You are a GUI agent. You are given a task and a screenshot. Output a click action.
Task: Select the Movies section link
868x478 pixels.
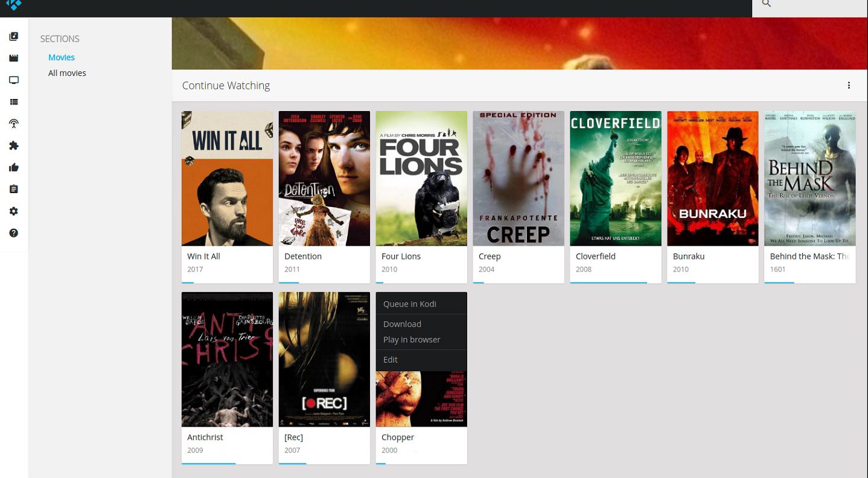point(62,57)
